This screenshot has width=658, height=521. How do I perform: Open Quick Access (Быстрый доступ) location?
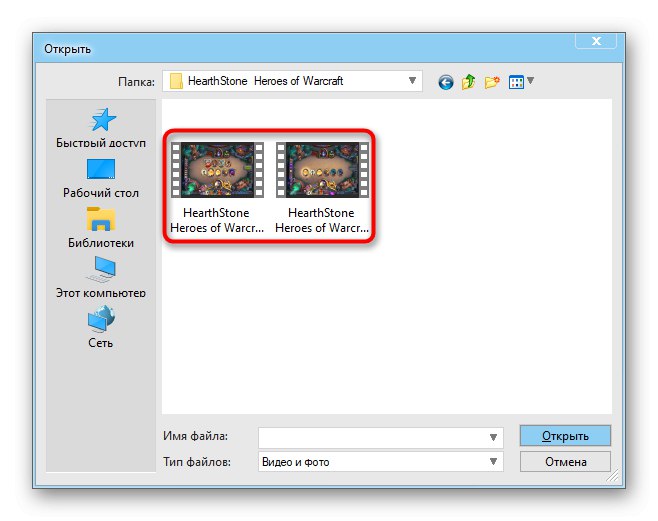pyautogui.click(x=101, y=128)
